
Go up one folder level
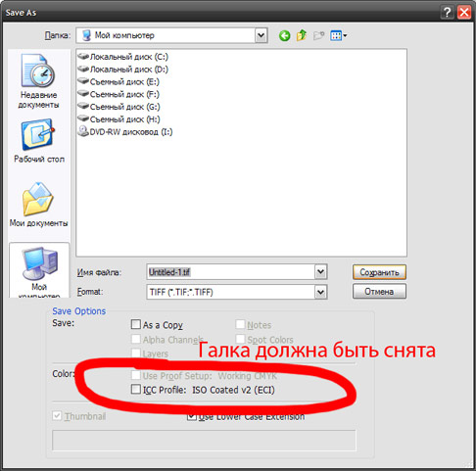tap(302, 35)
